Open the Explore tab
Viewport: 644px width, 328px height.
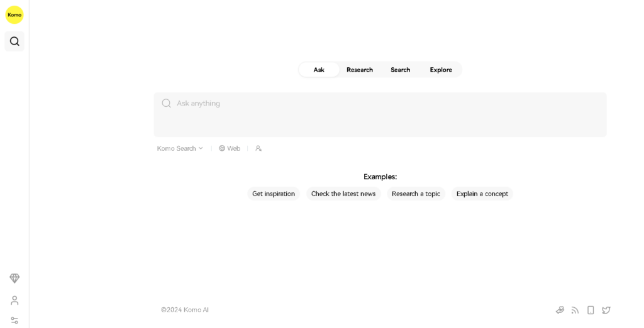click(x=441, y=70)
